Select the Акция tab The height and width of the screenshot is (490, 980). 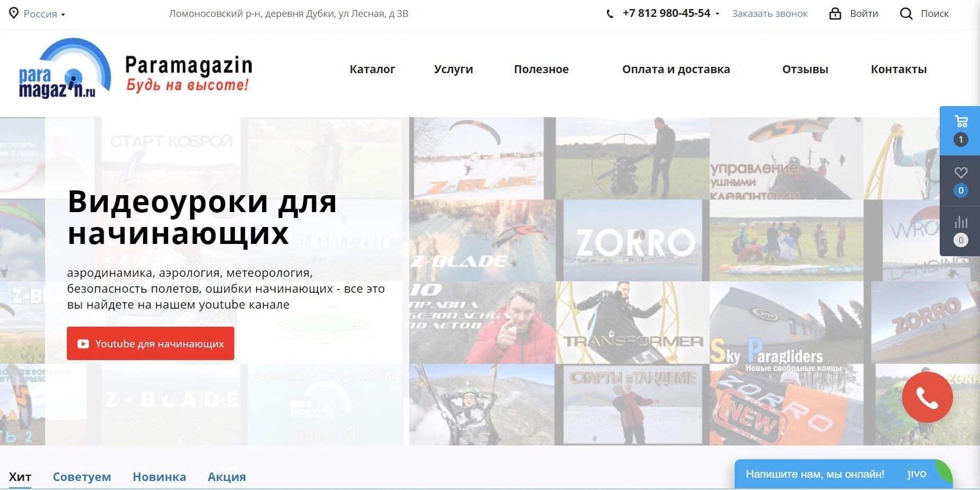click(x=226, y=477)
